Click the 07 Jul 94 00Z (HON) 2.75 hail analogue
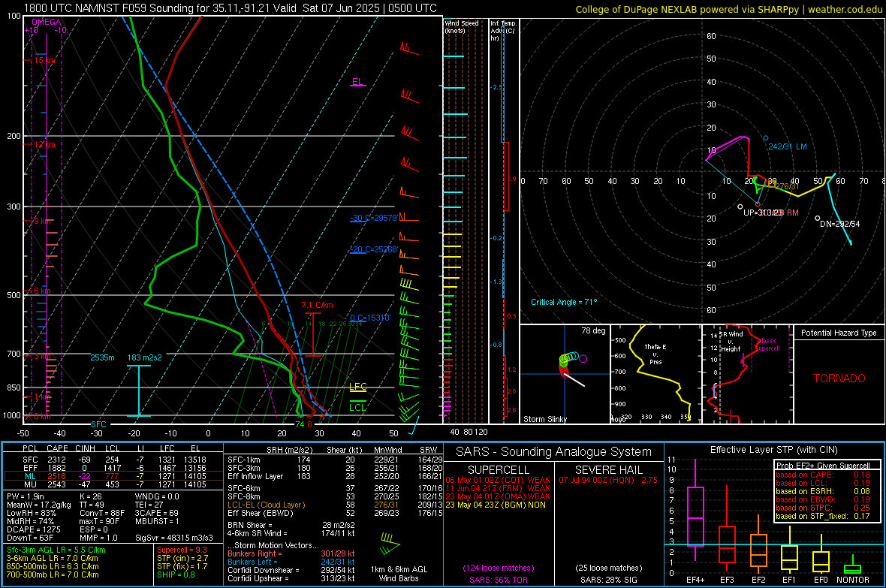This screenshot has height=588, width=886. coord(608,480)
